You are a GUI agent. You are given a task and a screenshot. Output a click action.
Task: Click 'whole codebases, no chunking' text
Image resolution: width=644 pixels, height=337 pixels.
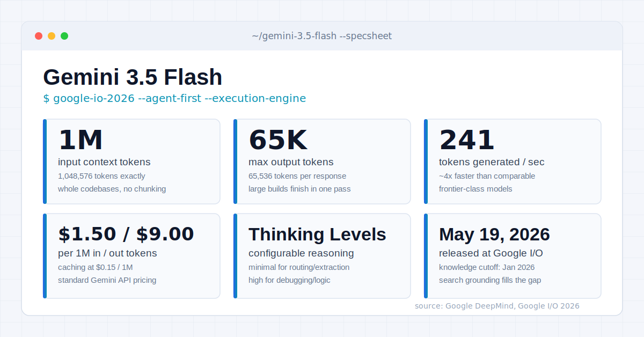[x=112, y=189]
